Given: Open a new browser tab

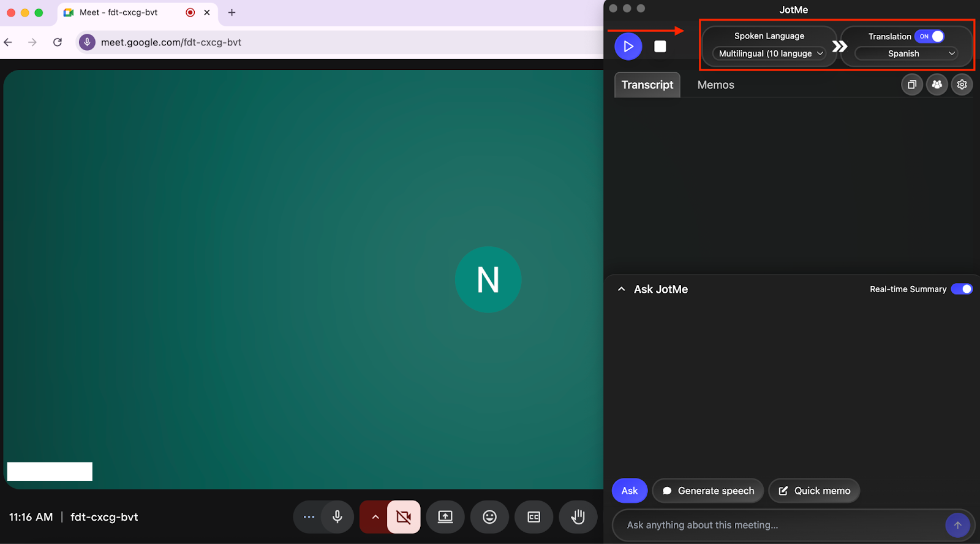Looking at the screenshot, I should click(232, 12).
